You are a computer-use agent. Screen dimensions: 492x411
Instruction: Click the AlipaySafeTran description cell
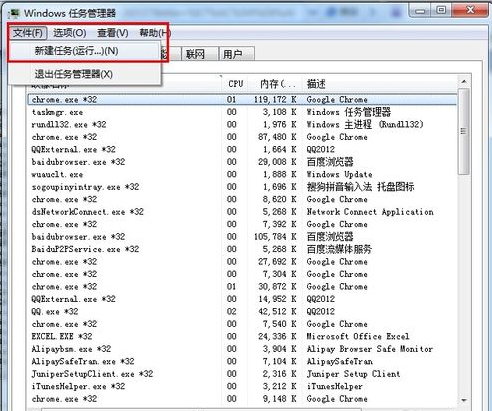tap(339, 362)
